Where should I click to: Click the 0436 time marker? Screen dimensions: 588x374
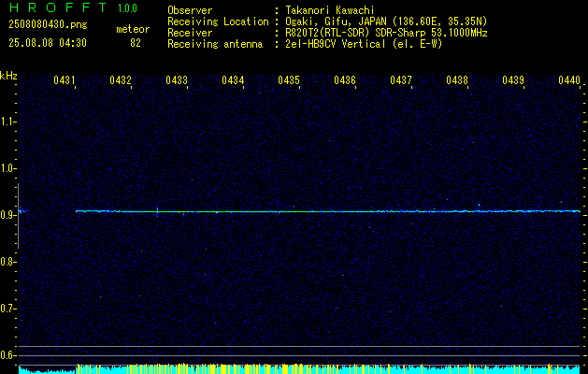pyautogui.click(x=345, y=80)
